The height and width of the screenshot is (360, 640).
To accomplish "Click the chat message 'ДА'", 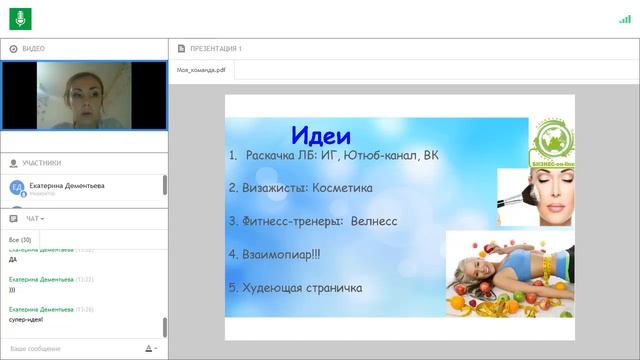I will point(13,260).
